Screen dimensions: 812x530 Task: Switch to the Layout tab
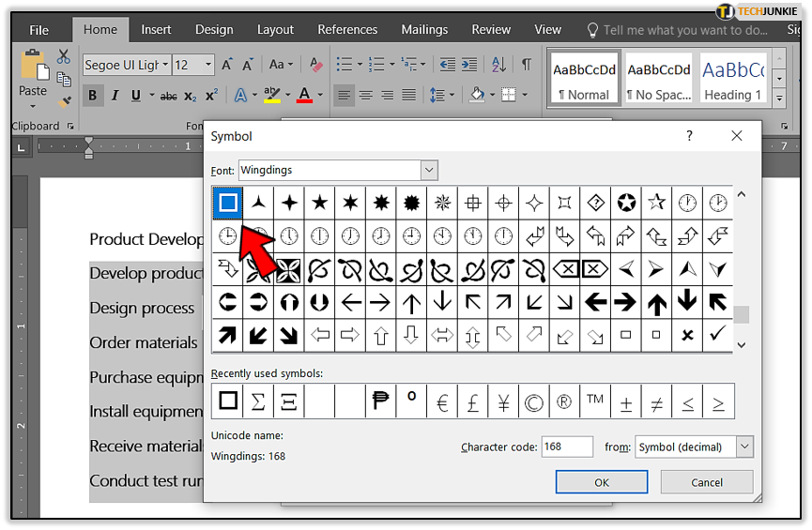tap(275, 30)
